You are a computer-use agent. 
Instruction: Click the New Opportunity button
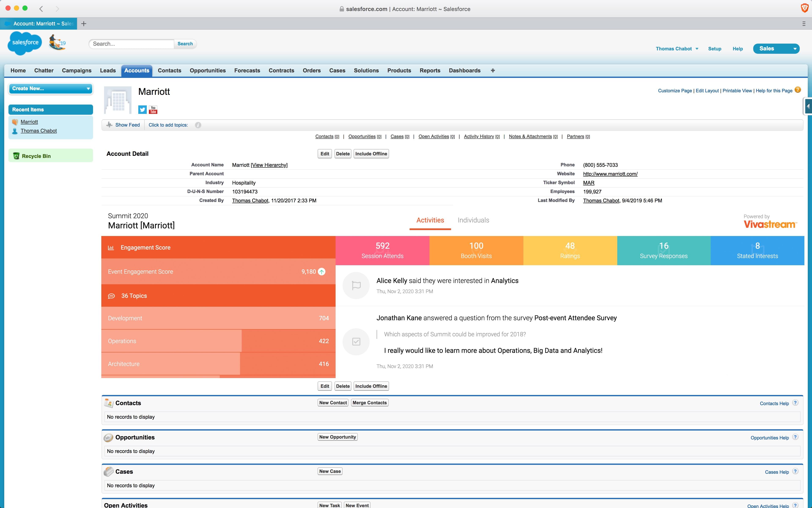pyautogui.click(x=337, y=437)
